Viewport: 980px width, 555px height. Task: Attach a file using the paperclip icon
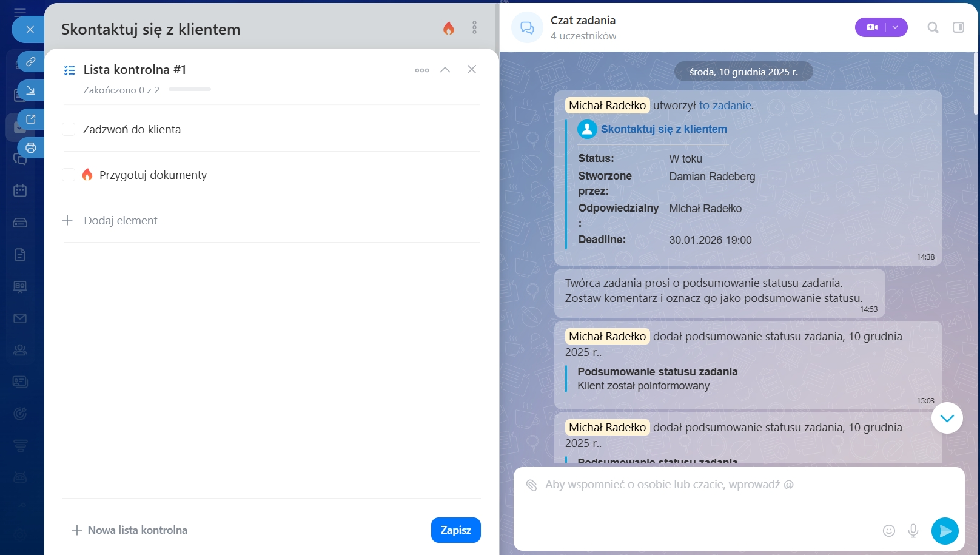click(532, 485)
